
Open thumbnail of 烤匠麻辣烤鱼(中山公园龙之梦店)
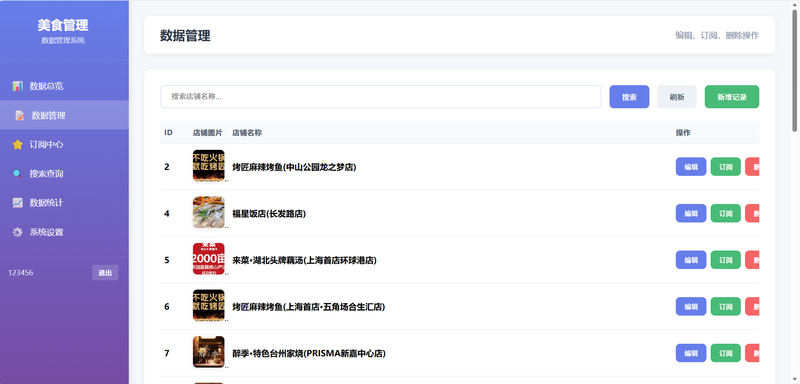pyautogui.click(x=209, y=166)
